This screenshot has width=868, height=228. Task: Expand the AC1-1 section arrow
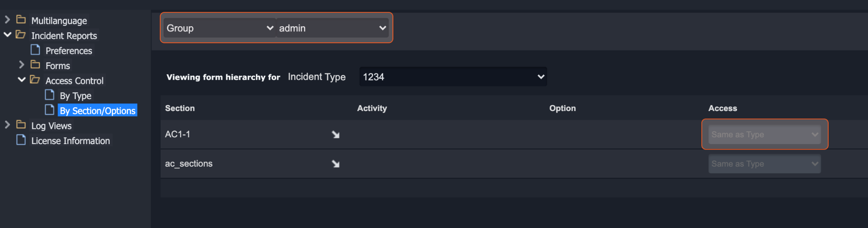coord(336,135)
